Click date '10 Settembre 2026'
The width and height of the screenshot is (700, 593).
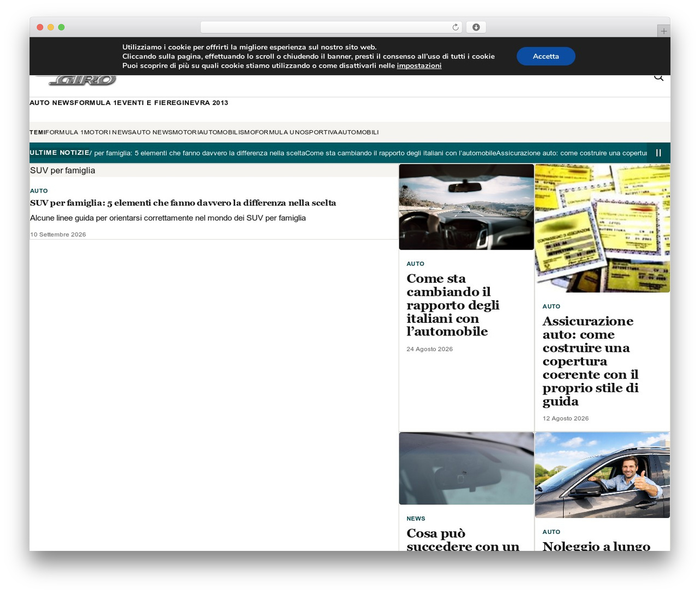click(x=58, y=235)
